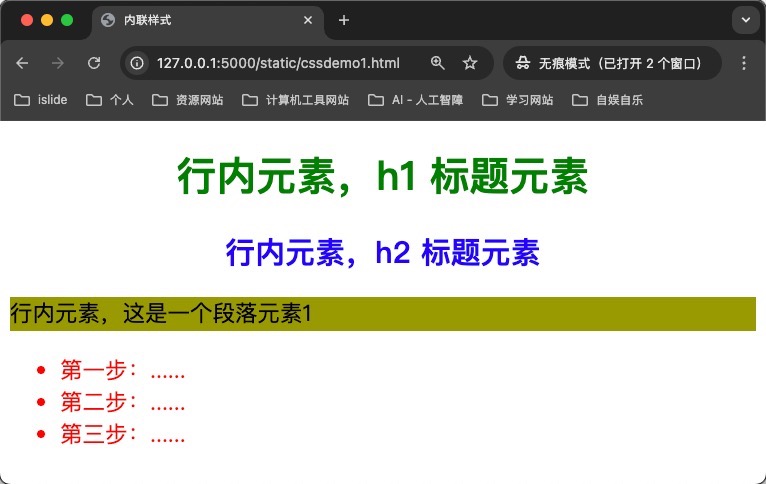Open the 个人 bookmark folder
The image size is (766, 484).
click(109, 100)
